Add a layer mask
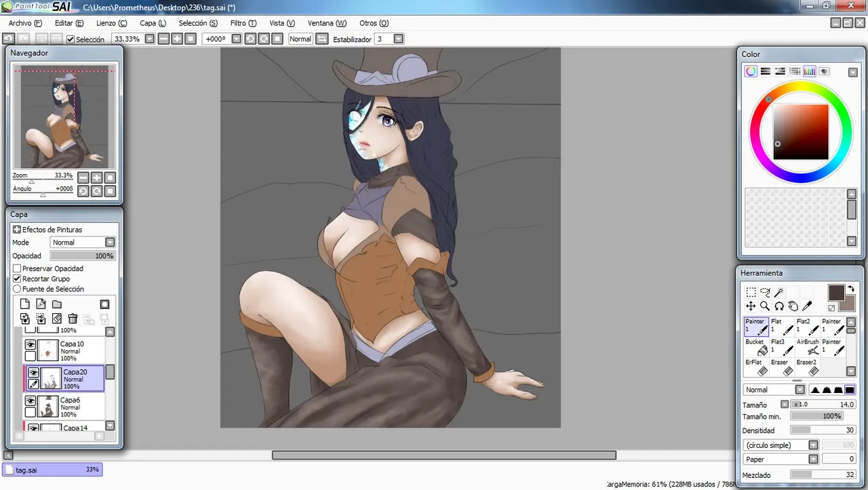 click(x=104, y=304)
